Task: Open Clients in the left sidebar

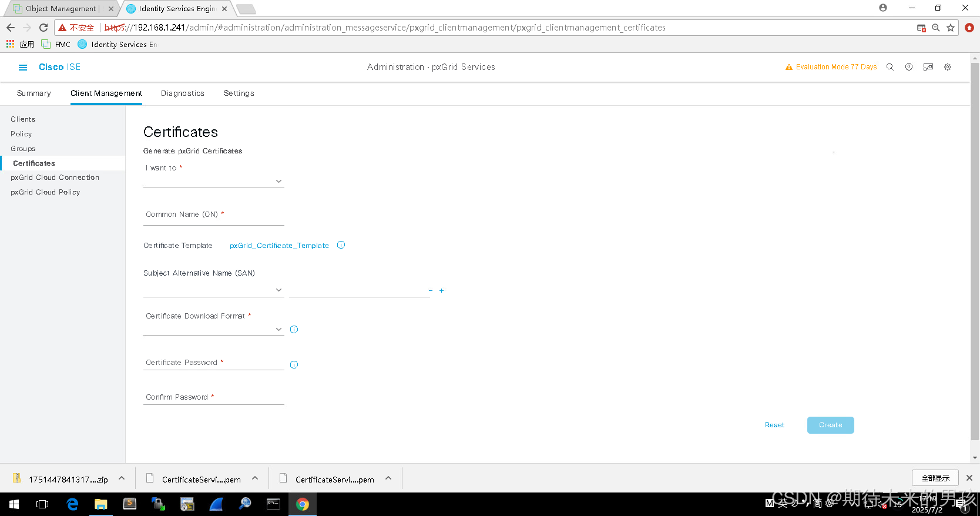Action: [x=23, y=119]
